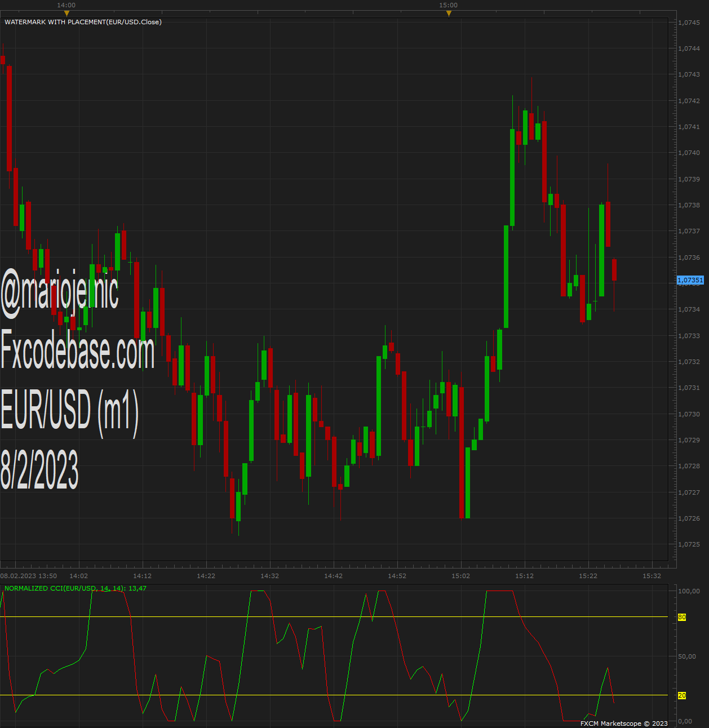Click the 1,0726 price axis label
The height and width of the screenshot is (728, 709).
click(x=689, y=518)
